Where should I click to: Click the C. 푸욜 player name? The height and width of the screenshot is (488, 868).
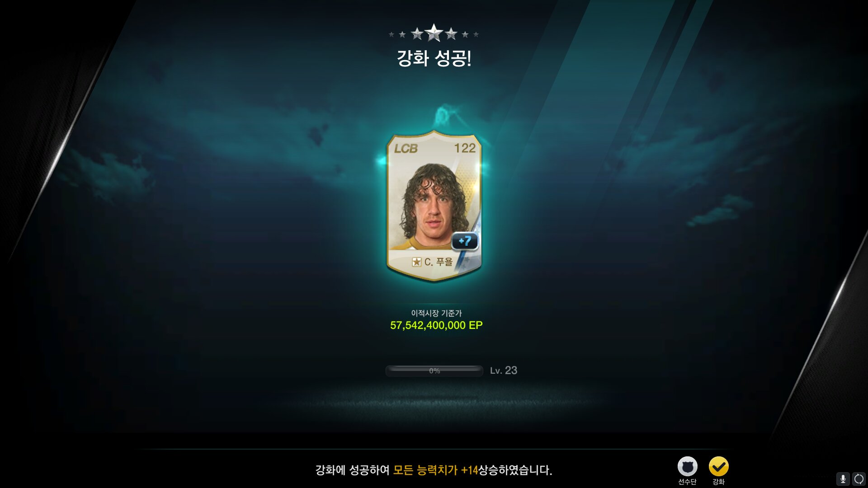point(438,262)
